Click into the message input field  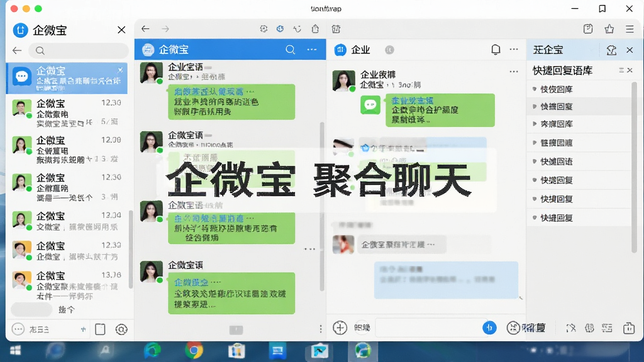tap(428, 327)
